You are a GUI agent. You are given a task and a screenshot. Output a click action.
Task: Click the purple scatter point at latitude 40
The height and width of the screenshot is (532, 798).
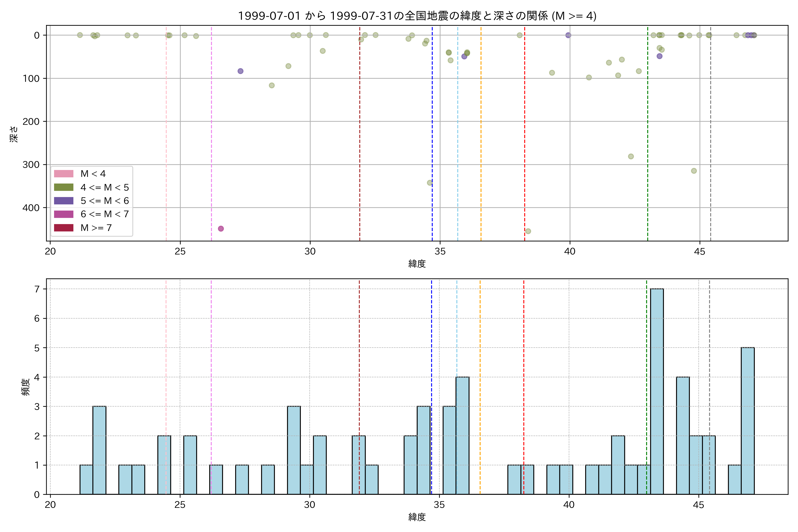coord(568,35)
